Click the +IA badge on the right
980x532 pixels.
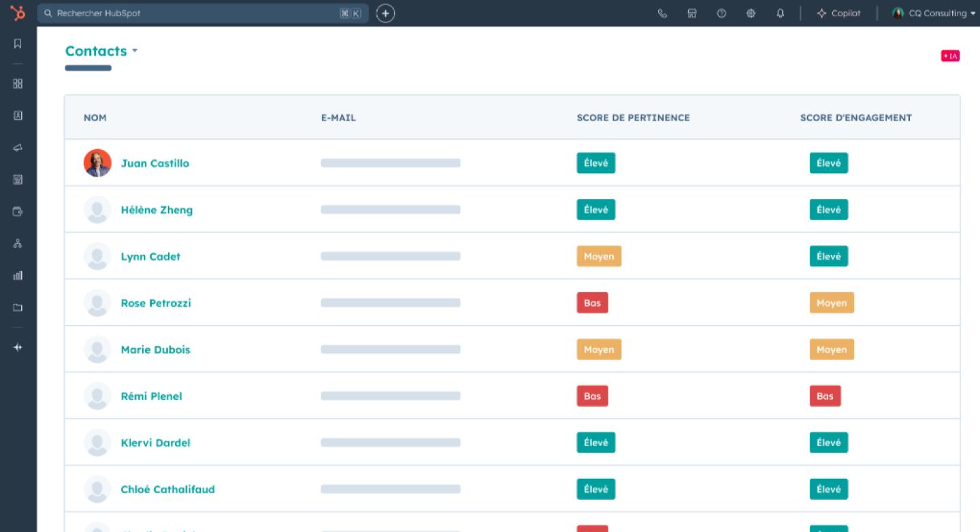tap(950, 56)
